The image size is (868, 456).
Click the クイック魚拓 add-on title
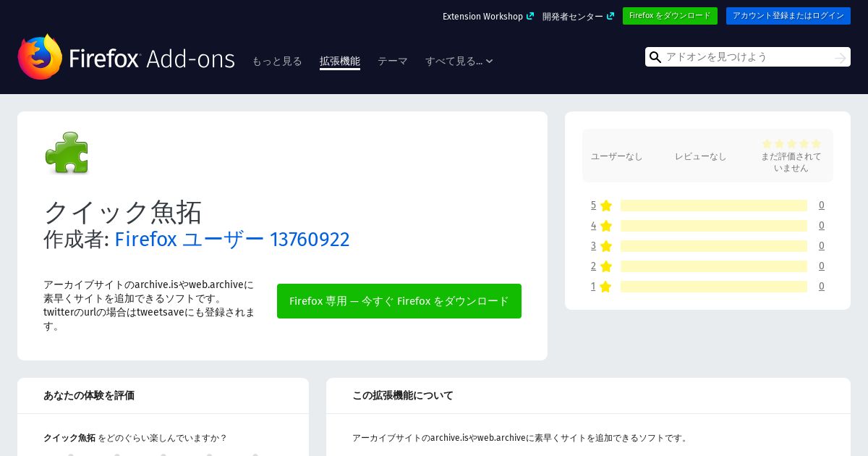coord(123,212)
